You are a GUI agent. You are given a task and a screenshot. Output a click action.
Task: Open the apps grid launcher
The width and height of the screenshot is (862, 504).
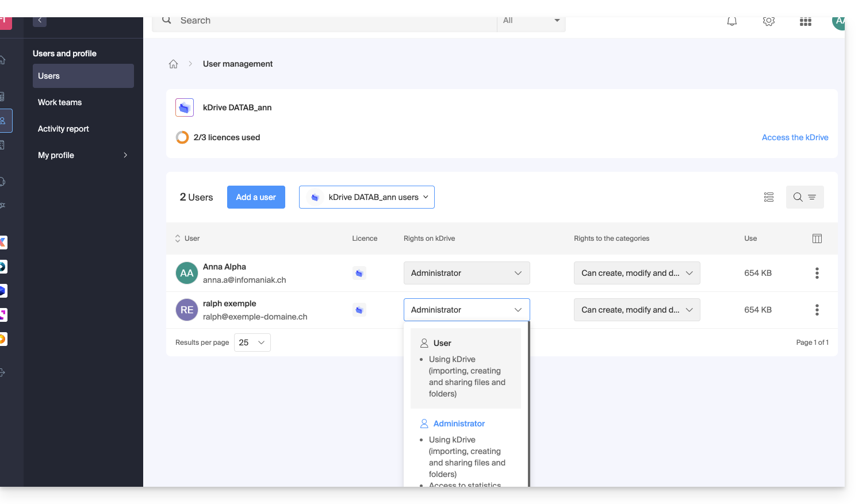point(805,22)
